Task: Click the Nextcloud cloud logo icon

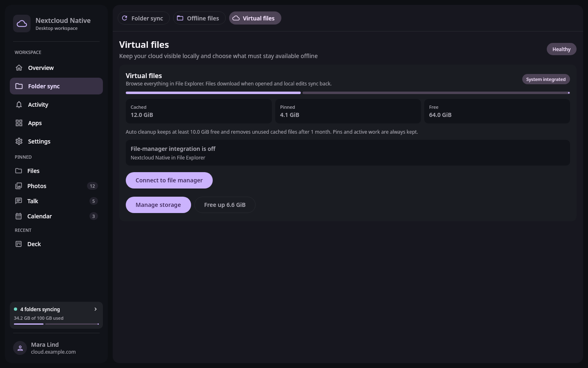Action: [22, 24]
